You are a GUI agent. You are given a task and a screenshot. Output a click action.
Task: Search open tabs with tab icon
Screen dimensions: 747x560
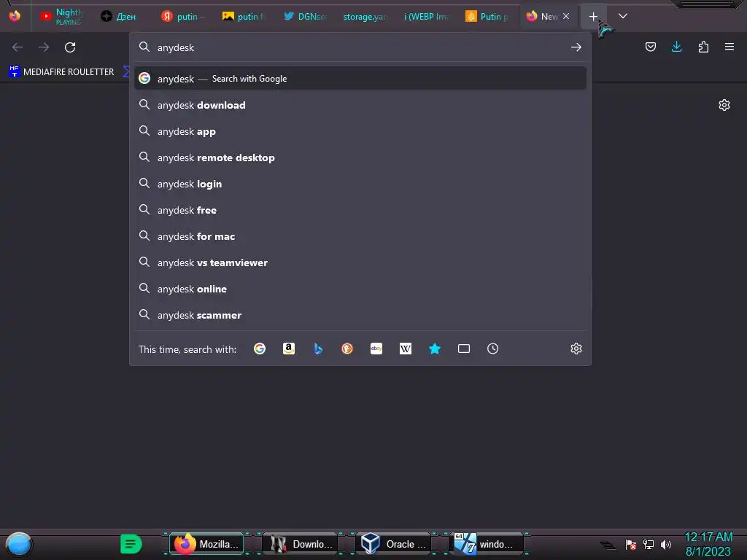click(463, 349)
